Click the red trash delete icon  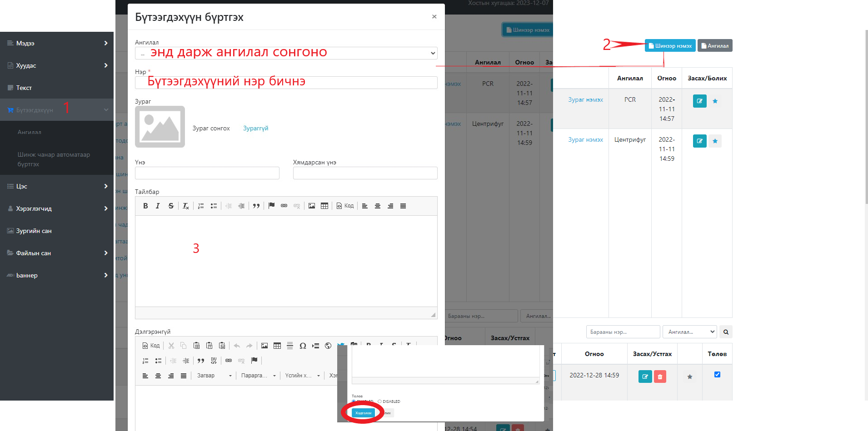coord(660,377)
